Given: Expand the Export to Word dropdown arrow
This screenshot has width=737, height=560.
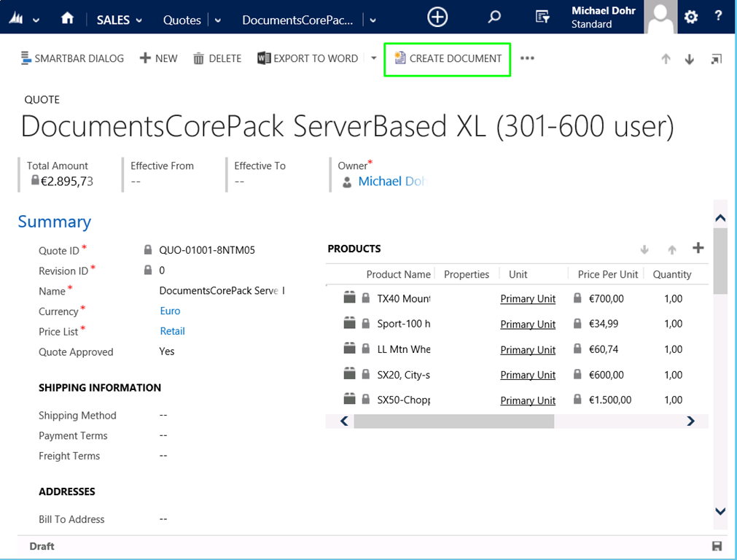Looking at the screenshot, I should coord(374,58).
